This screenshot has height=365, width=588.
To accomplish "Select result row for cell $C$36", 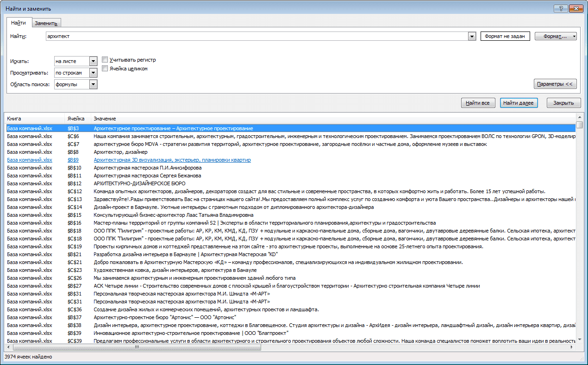I will 290,309.
